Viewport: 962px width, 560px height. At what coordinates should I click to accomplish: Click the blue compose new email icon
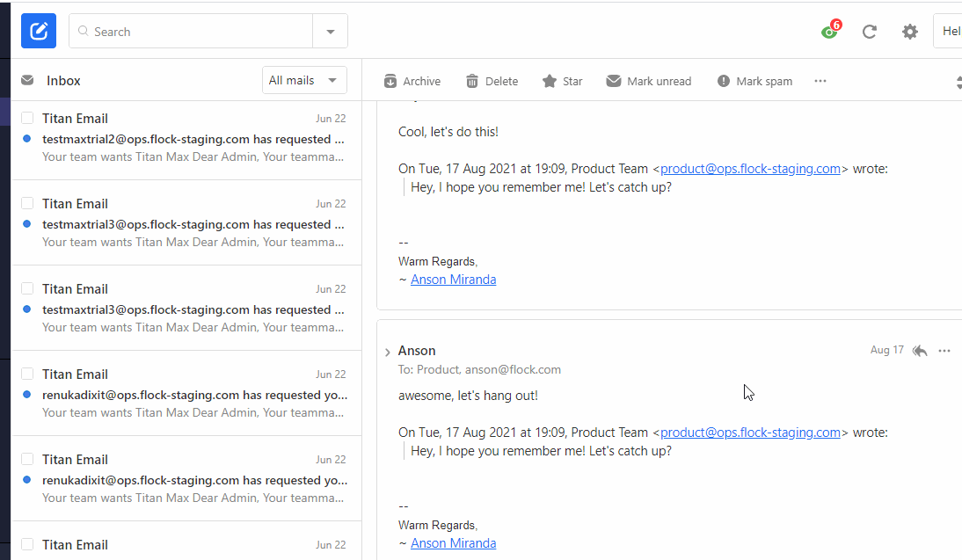(x=39, y=31)
